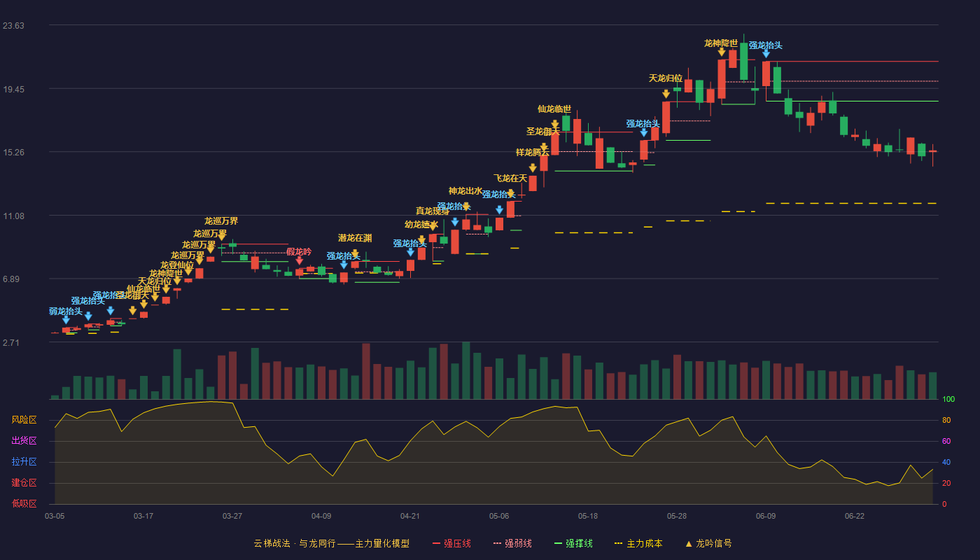Click the 幼龙嬉水 signal arrow
This screenshot has height=560, width=980.
point(421,239)
